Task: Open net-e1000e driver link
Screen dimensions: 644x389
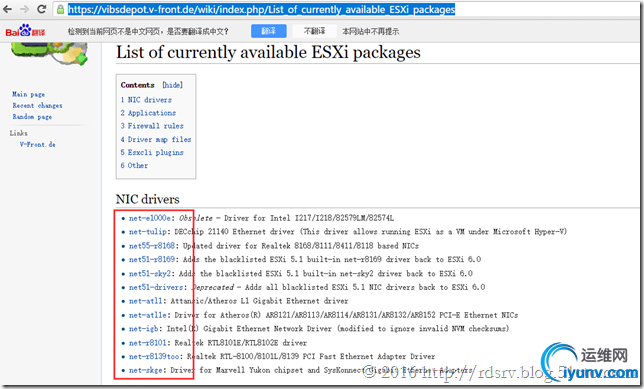Action: coord(150,218)
